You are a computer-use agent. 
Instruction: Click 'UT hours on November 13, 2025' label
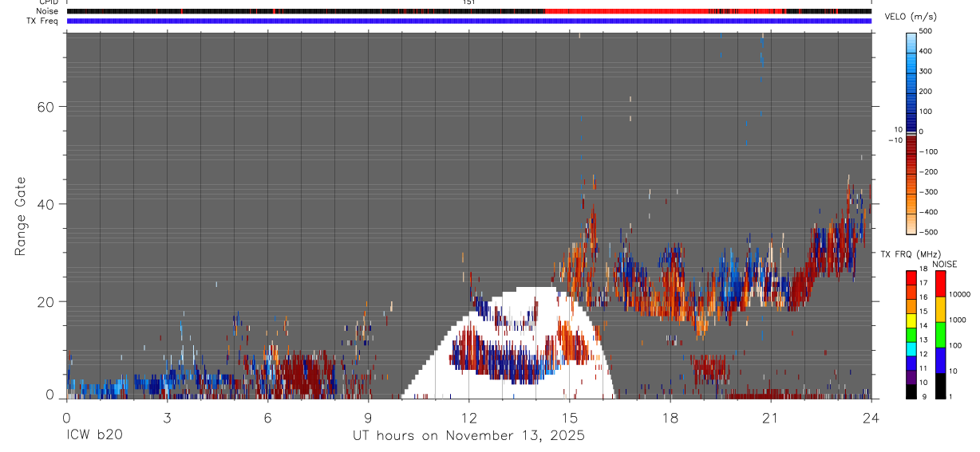point(469,436)
